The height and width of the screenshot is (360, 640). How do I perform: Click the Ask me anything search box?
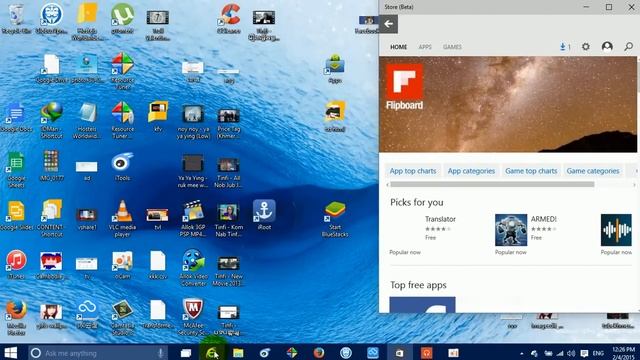(x=98, y=353)
